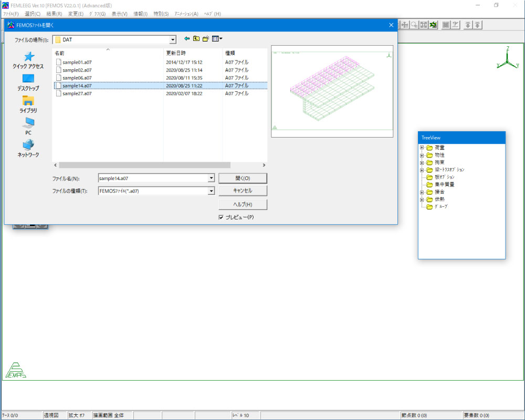
Task: Expand the 荷重 tree node
Action: (x=422, y=148)
